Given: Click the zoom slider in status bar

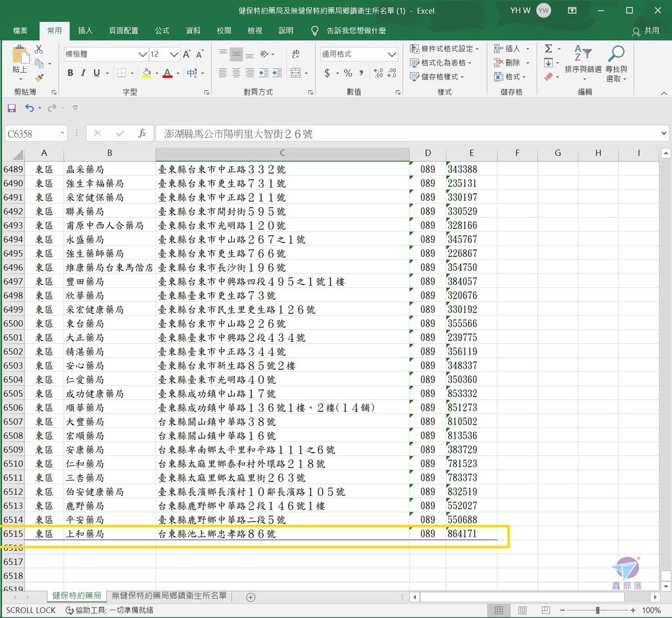Looking at the screenshot, I should tap(597, 610).
